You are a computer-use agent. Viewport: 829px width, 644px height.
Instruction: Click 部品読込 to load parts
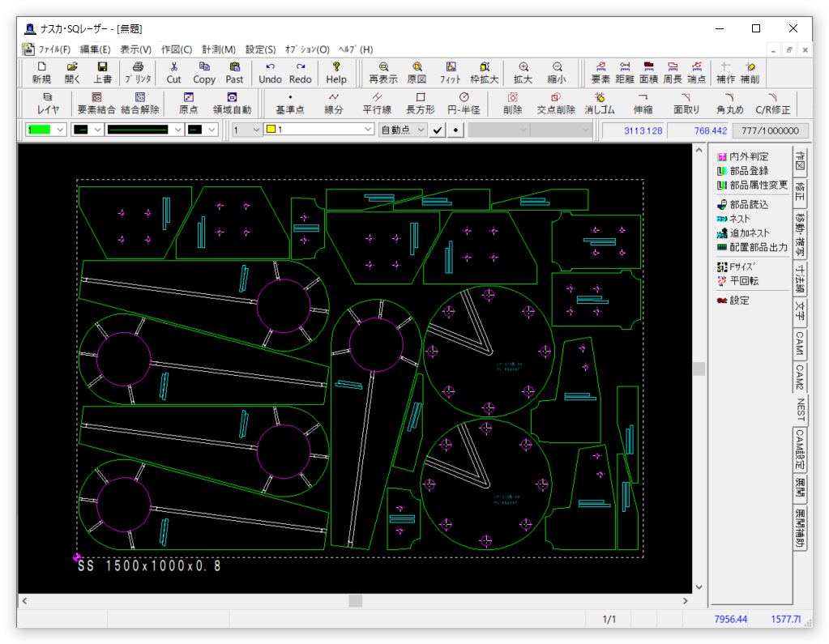(743, 204)
